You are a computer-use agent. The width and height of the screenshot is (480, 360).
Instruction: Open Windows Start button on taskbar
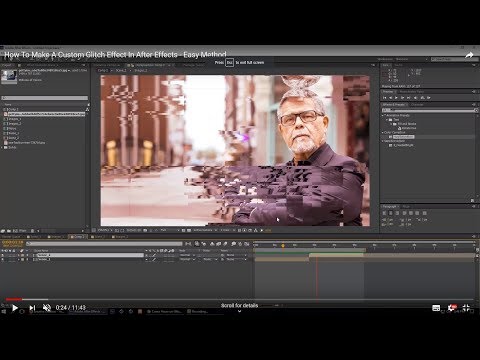[x=4, y=312]
